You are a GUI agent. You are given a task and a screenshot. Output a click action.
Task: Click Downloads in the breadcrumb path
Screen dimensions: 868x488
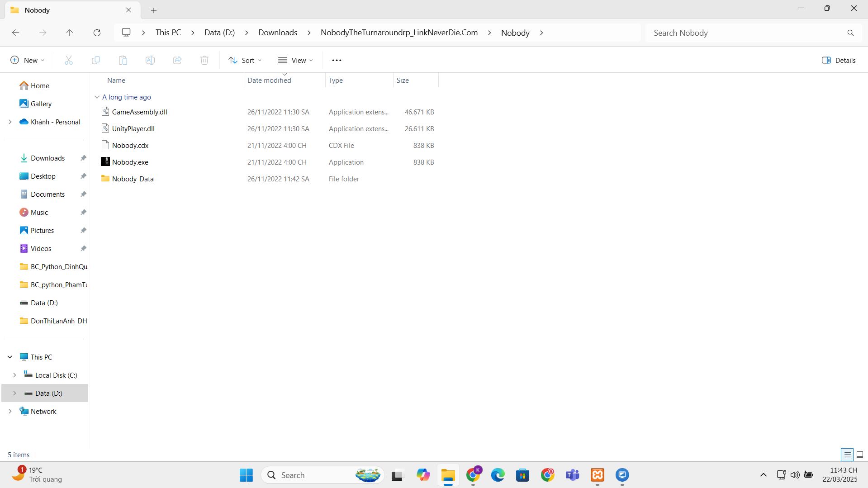click(x=278, y=33)
